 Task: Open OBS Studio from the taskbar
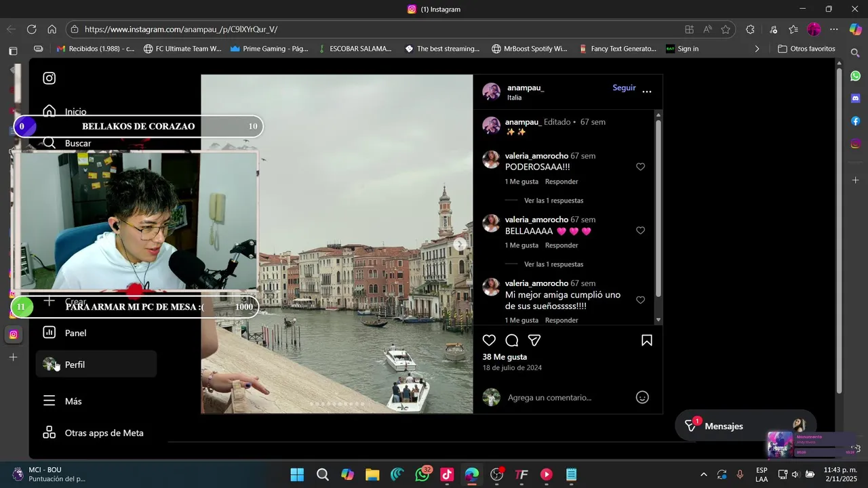pos(497,474)
